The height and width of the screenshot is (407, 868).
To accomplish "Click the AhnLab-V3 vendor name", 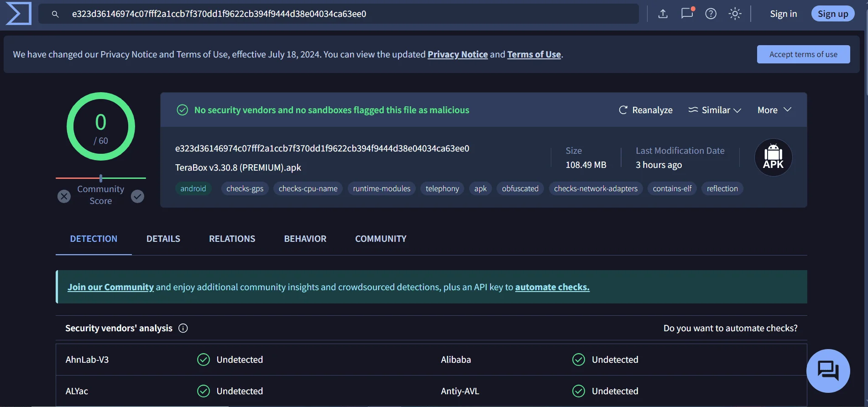I will 87,360.
